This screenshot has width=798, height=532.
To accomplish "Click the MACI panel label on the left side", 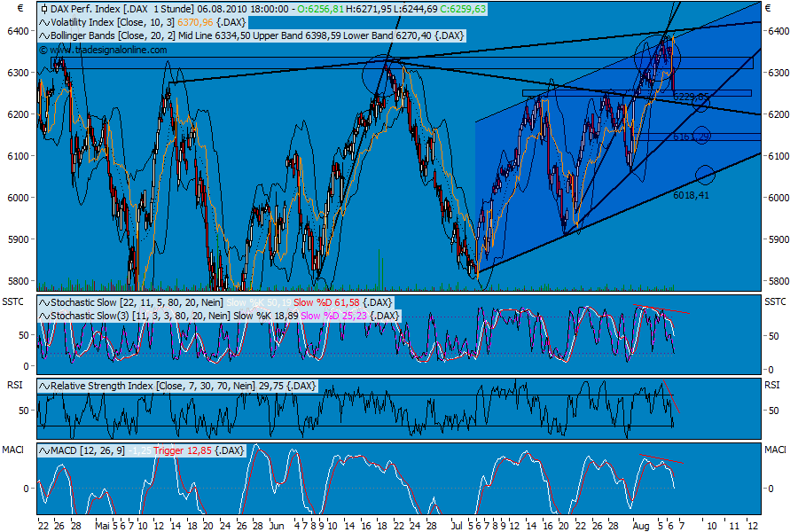I will [x=12, y=450].
